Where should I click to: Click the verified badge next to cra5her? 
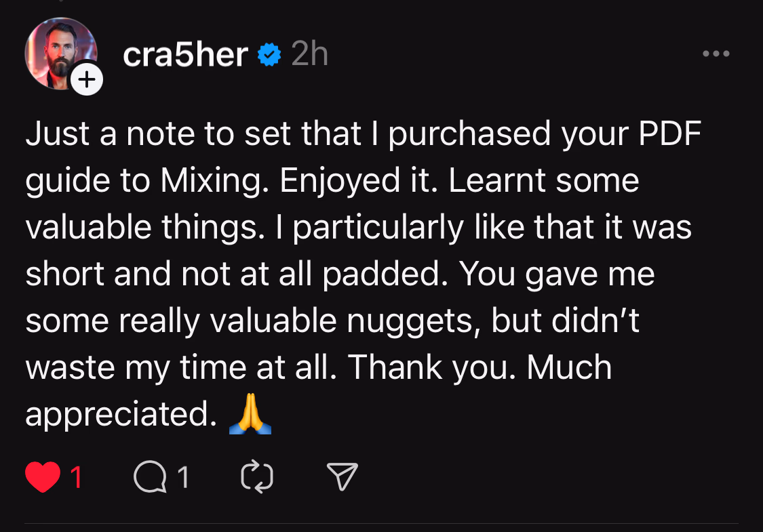point(269,55)
